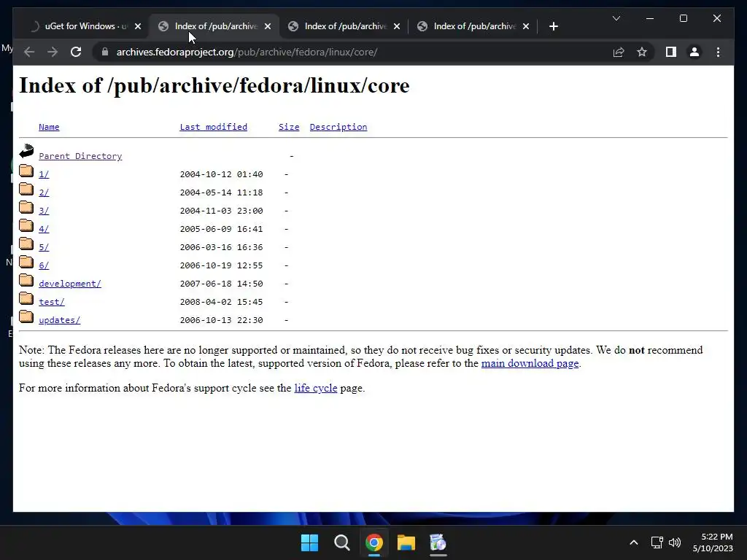The width and height of the screenshot is (747, 560).
Task: Open the Chrome profile menu
Action: tap(694, 52)
